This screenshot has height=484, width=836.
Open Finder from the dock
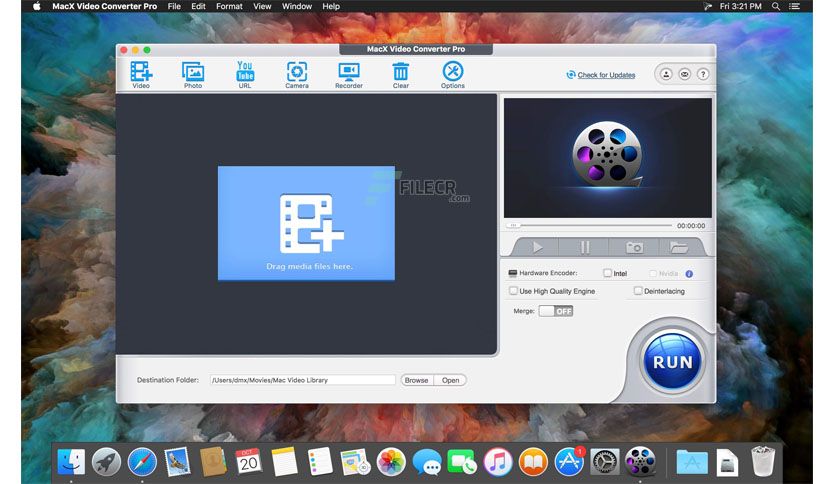71,462
